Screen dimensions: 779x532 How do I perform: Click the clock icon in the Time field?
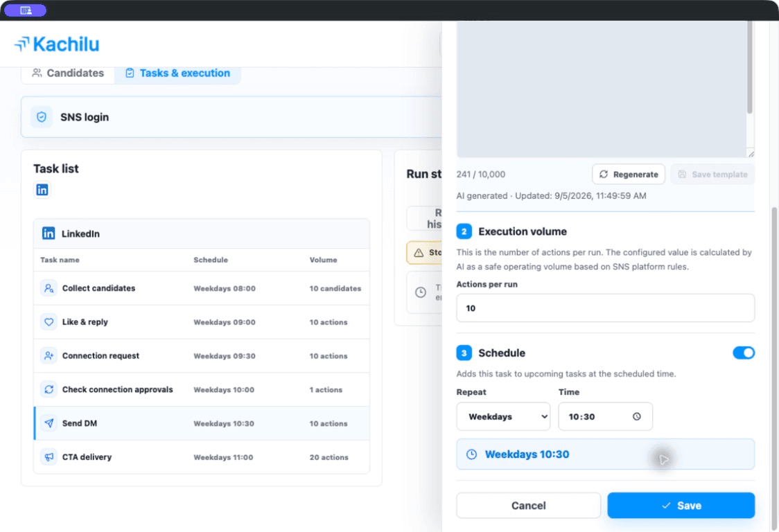point(636,416)
